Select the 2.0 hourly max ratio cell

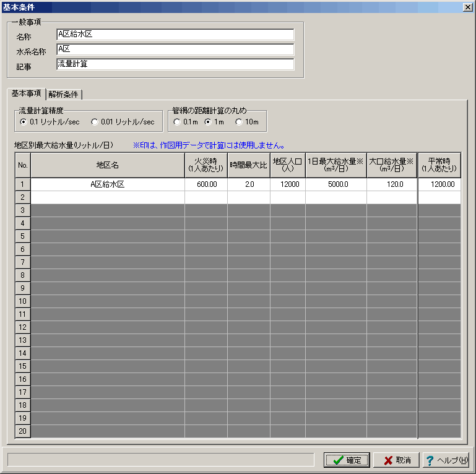(x=249, y=184)
